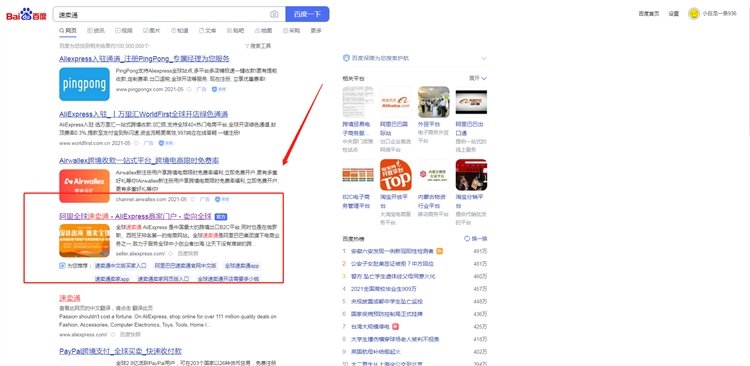Click the red tag icon beside 台湾大规模停电
750x366 pixels.
pyautogui.click(x=396, y=326)
